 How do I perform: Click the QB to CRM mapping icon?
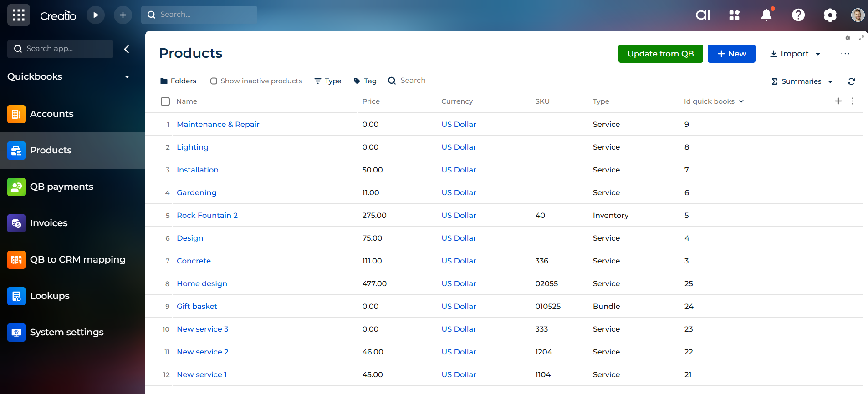16,259
